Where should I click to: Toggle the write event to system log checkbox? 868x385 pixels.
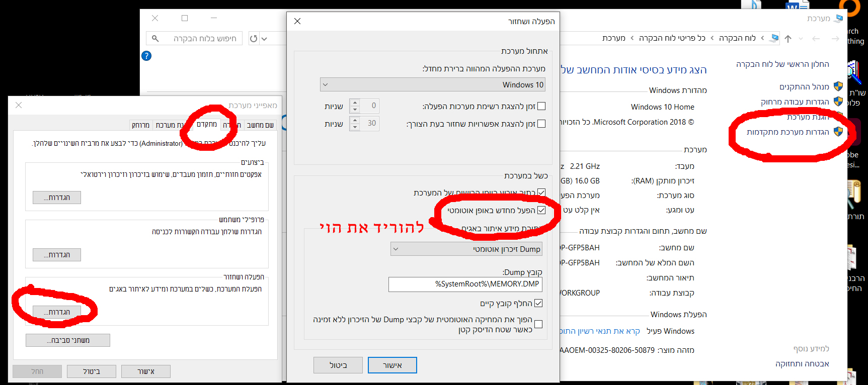(x=541, y=192)
